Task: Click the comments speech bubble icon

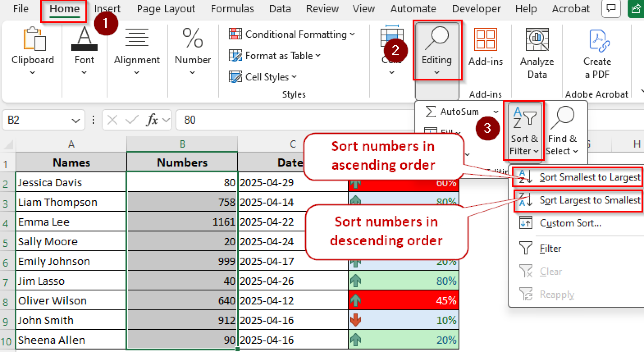Action: click(x=611, y=8)
